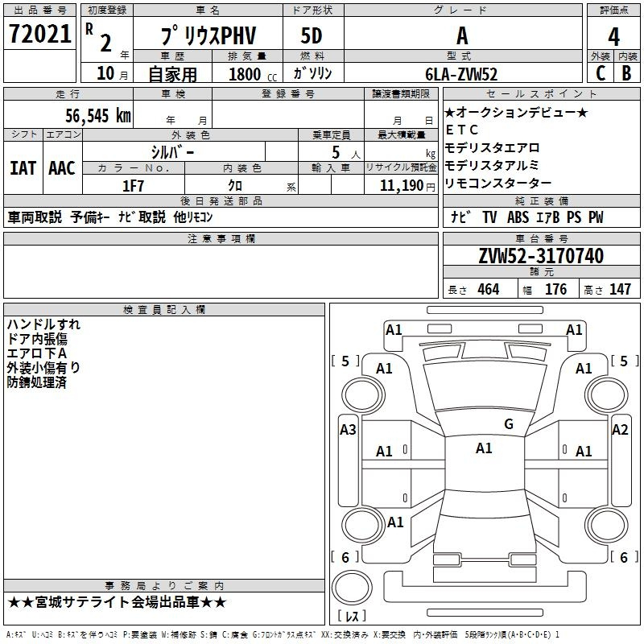The height and width of the screenshot is (644, 644).
Task: Click the モデリスタエアロ sales point line
Action: pos(492,147)
